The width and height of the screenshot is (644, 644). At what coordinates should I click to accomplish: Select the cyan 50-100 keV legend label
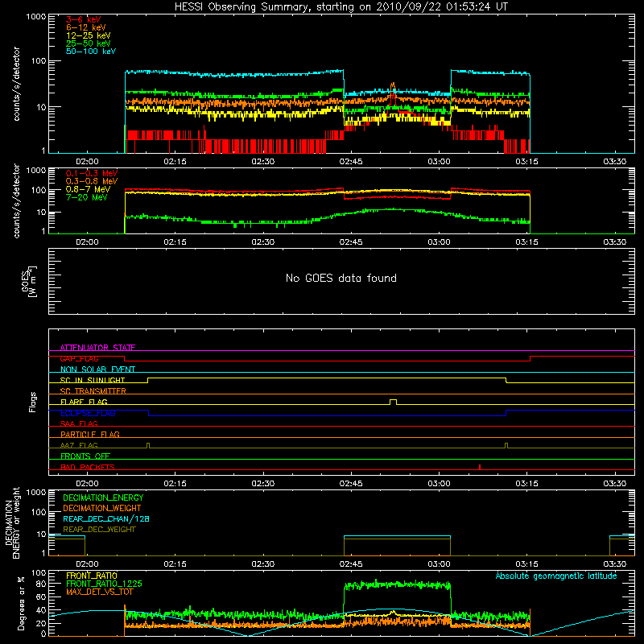90,52
